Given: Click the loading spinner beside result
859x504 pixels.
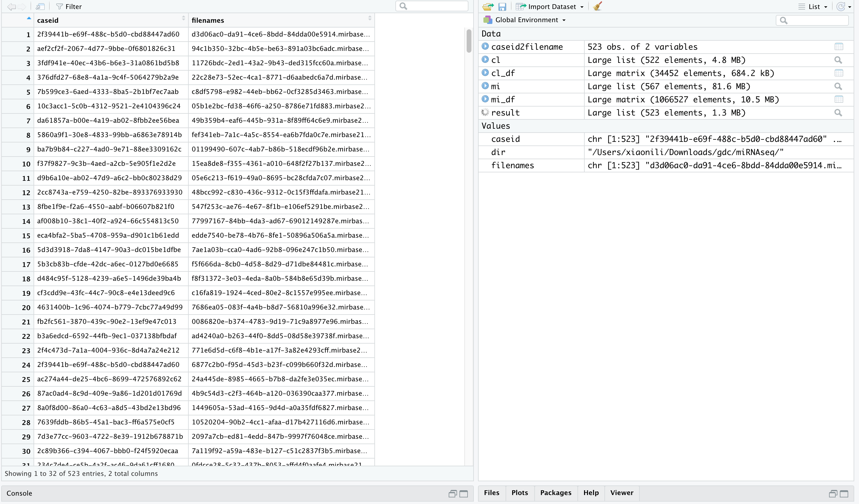Looking at the screenshot, I should 485,112.
